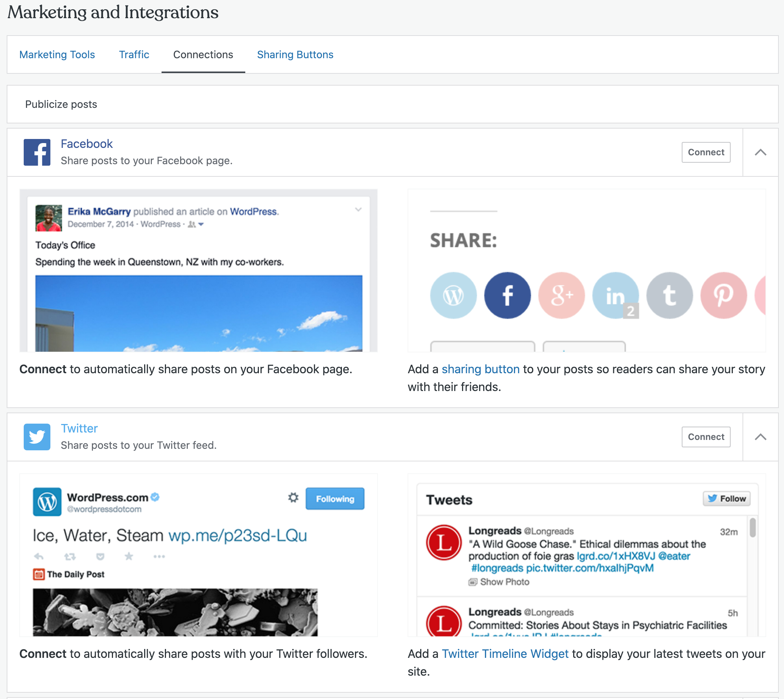The image size is (784, 699).
Task: Click the @eater mention in tweet
Action: (x=674, y=556)
